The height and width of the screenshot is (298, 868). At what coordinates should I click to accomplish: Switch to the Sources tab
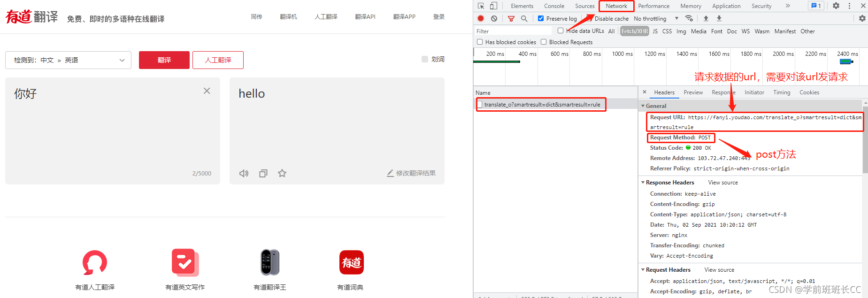[x=584, y=6]
